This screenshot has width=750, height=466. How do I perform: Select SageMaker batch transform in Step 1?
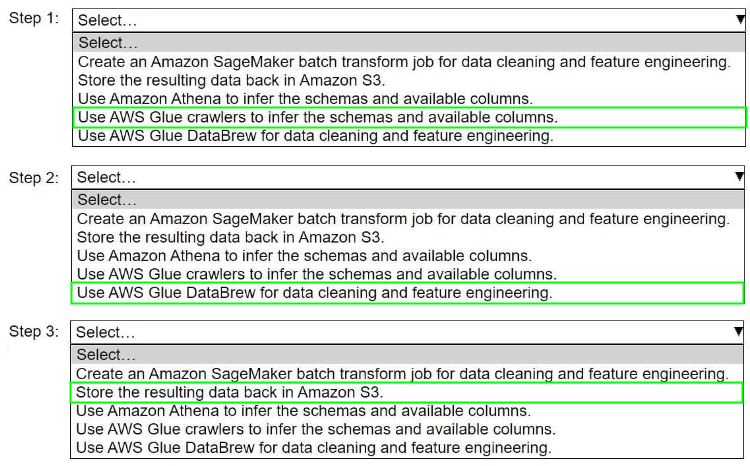[403, 61]
